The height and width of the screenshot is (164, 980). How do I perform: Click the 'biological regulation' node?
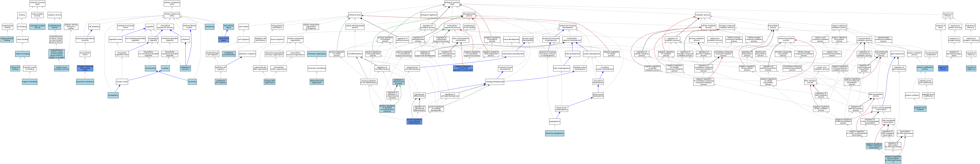point(429,15)
